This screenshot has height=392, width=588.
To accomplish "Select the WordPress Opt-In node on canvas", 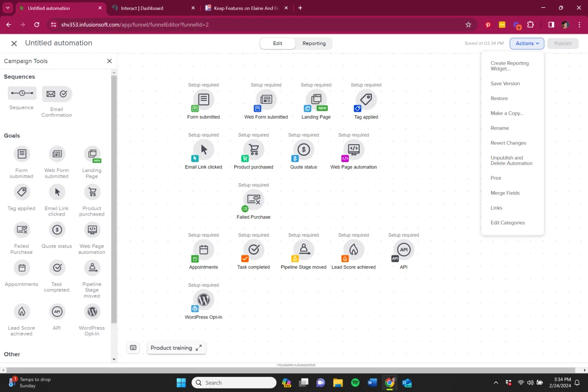I will point(203,300).
